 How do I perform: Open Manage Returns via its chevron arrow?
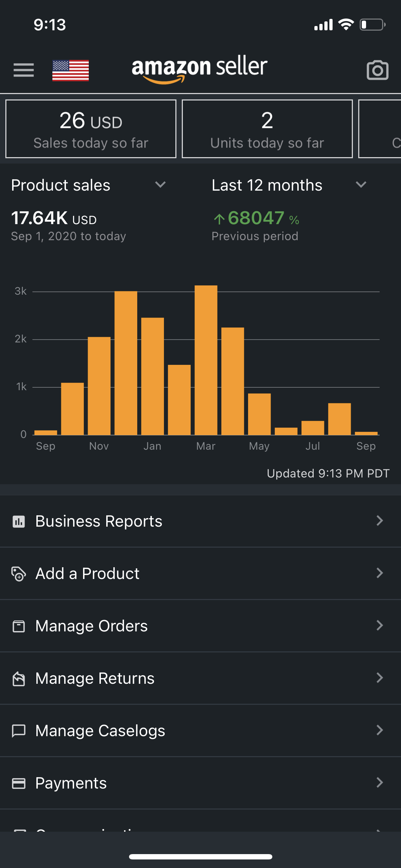click(380, 678)
